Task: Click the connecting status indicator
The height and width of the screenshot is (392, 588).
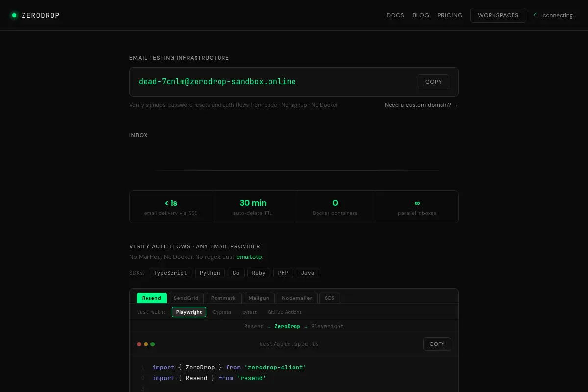Action: click(555, 15)
